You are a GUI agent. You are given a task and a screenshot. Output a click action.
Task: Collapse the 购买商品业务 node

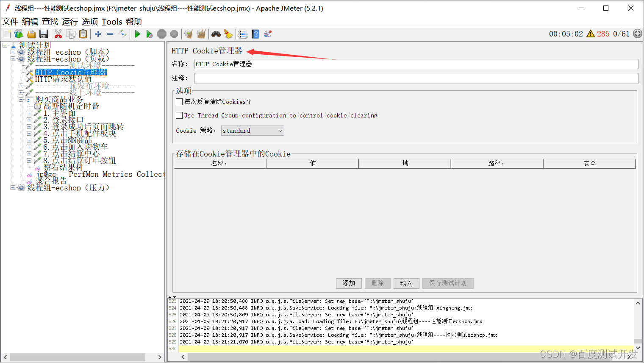21,99
